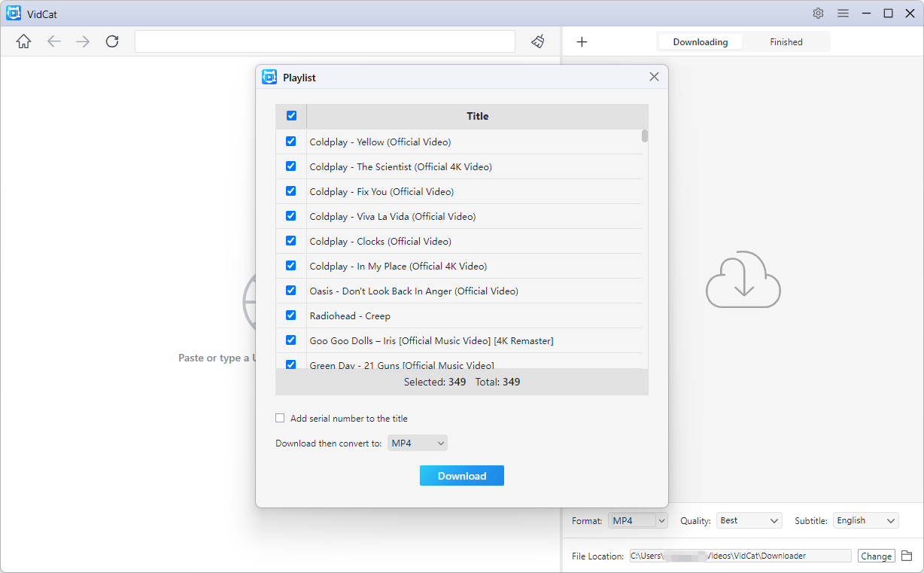Select row Coldplay - Yellow (Official Video)
Screen dimensions: 924x573
tap(459, 142)
